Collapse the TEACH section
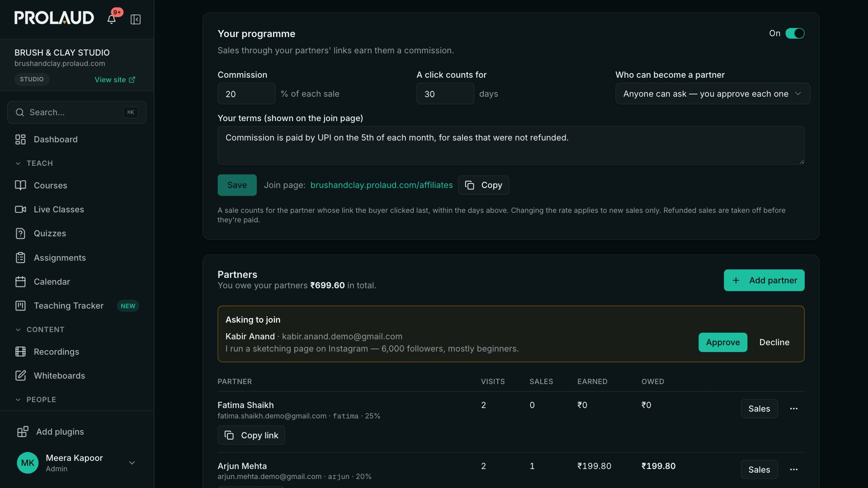 (x=34, y=163)
